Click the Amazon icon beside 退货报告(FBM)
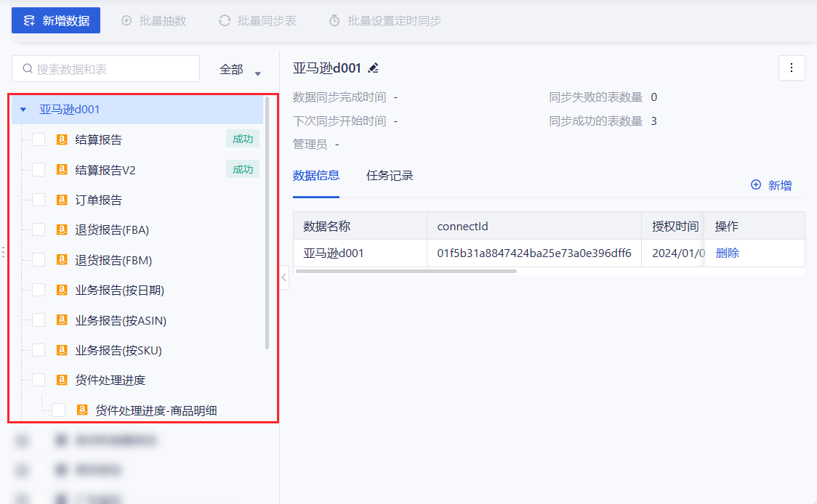Viewport: 817px width, 504px height. coord(62,260)
